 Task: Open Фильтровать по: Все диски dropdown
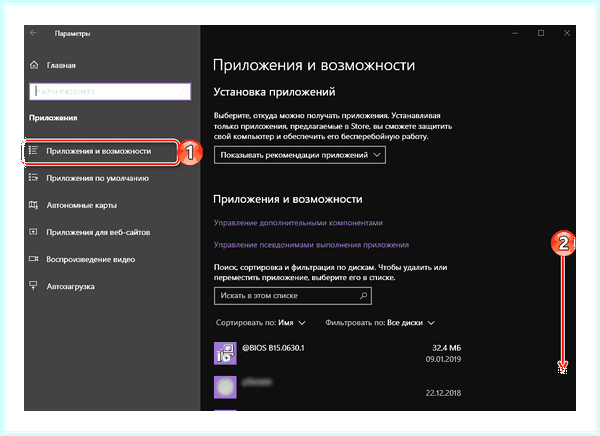(380, 323)
